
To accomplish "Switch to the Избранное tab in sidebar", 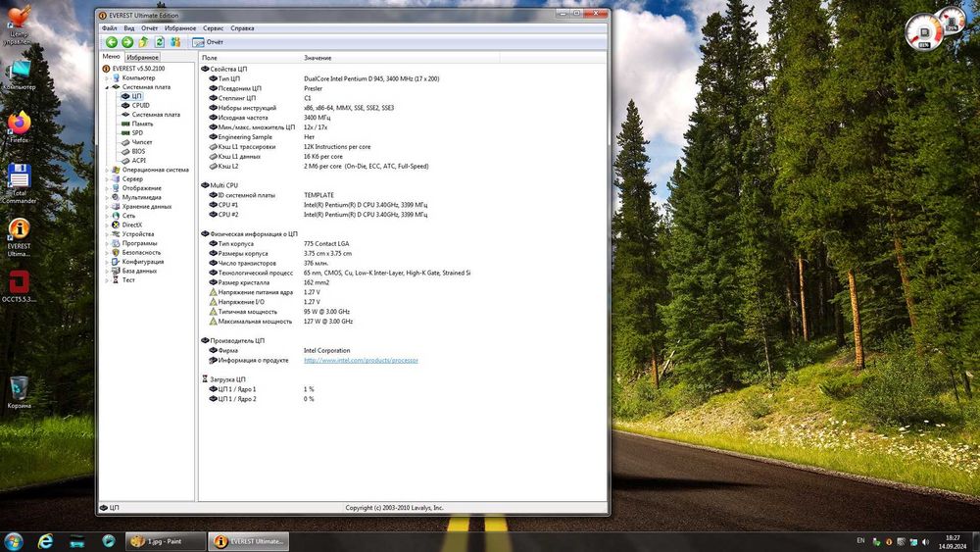I will tap(142, 57).
